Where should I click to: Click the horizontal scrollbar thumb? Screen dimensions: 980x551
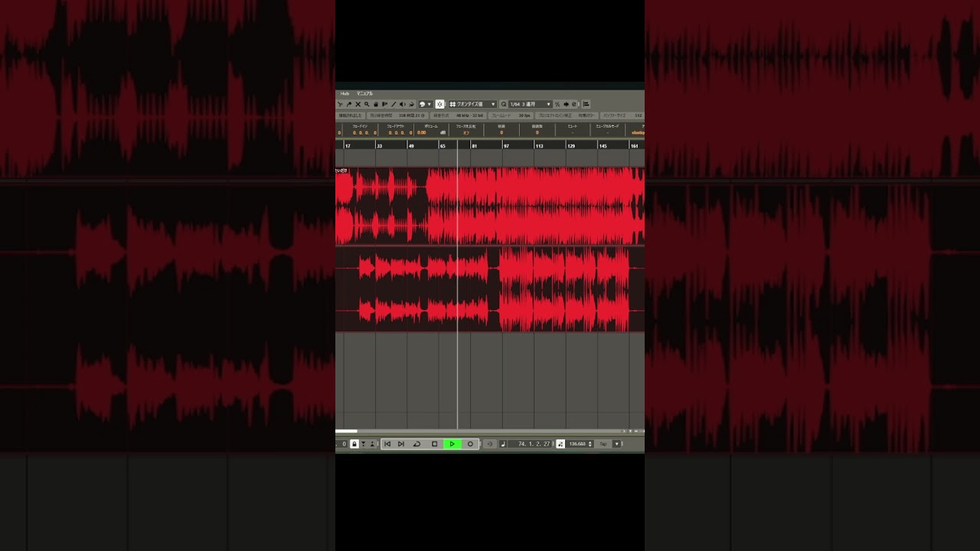pyautogui.click(x=346, y=431)
